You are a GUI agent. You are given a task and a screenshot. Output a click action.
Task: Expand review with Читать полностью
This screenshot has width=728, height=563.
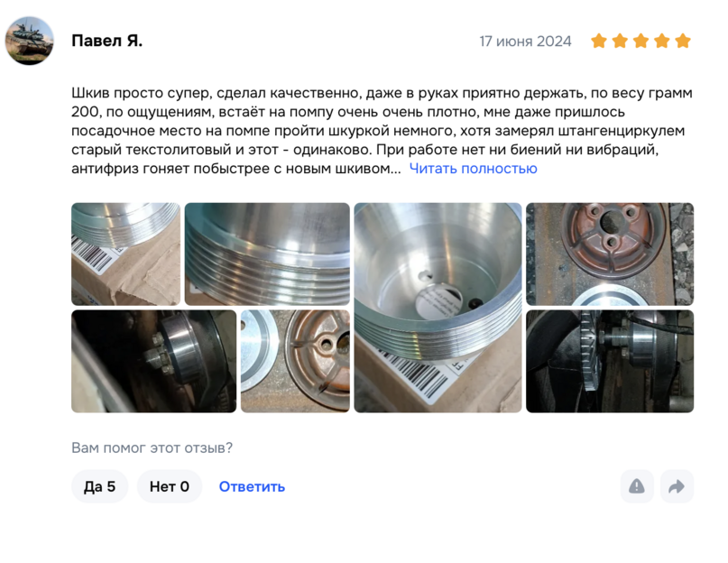473,169
